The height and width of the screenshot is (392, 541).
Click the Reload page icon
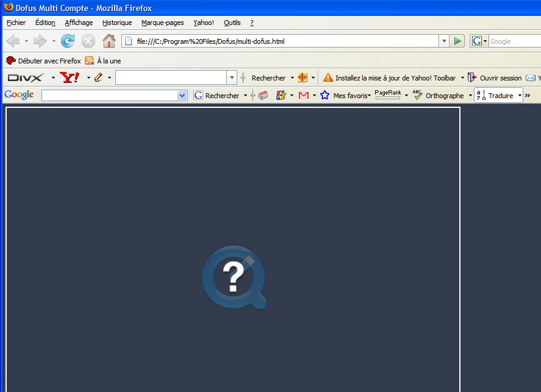tap(68, 41)
